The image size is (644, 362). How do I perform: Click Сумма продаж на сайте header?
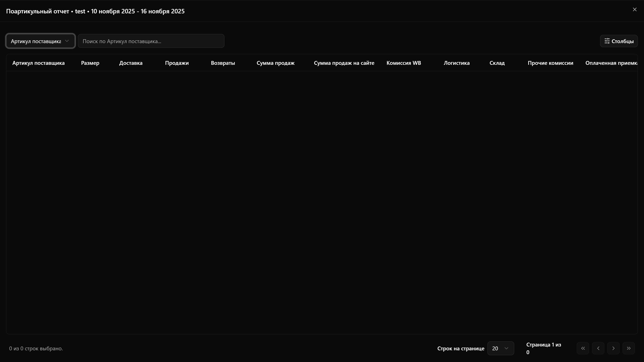pos(344,63)
